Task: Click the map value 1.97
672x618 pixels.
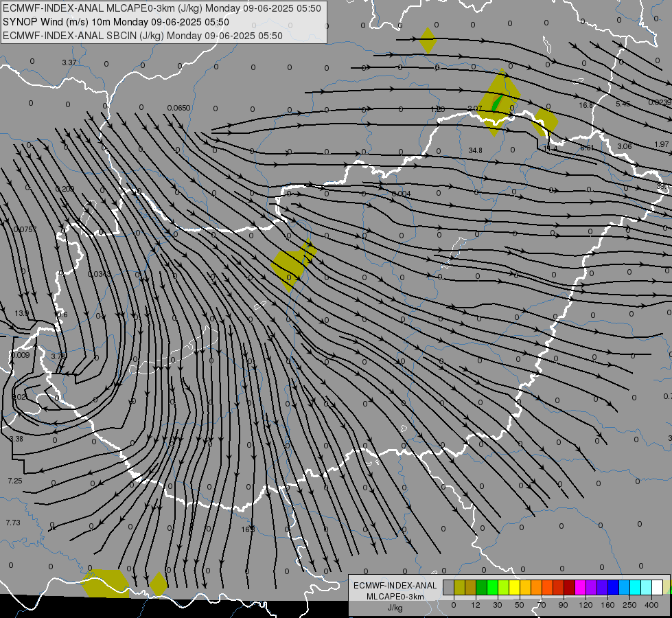Action: coord(662,144)
